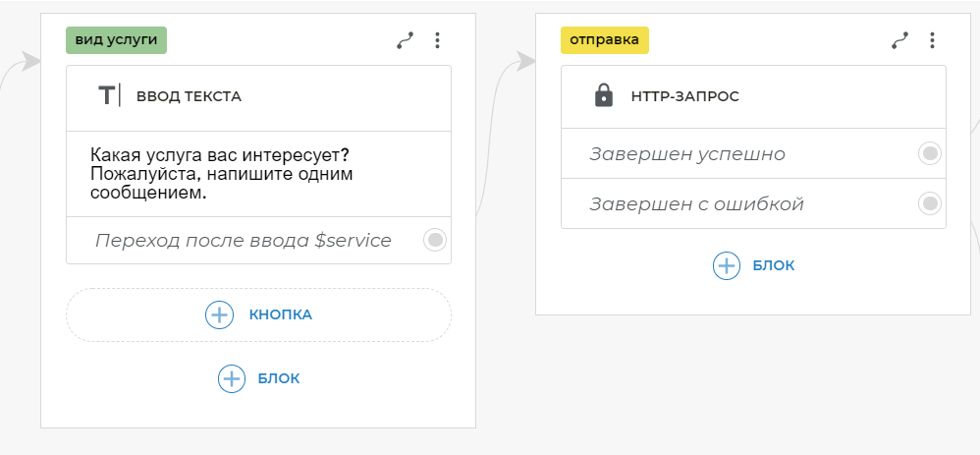Click БЛОК link in отправка block
980x455 pixels.
tap(774, 265)
